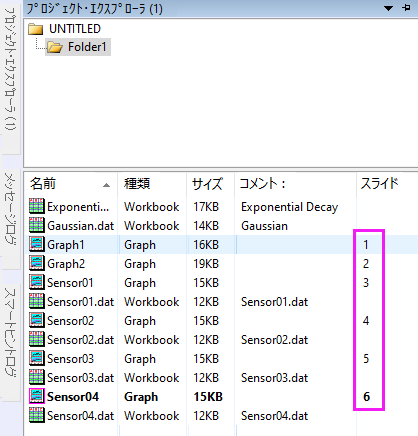Select the Sensor03 graph name
418x436 pixels.
point(70,359)
